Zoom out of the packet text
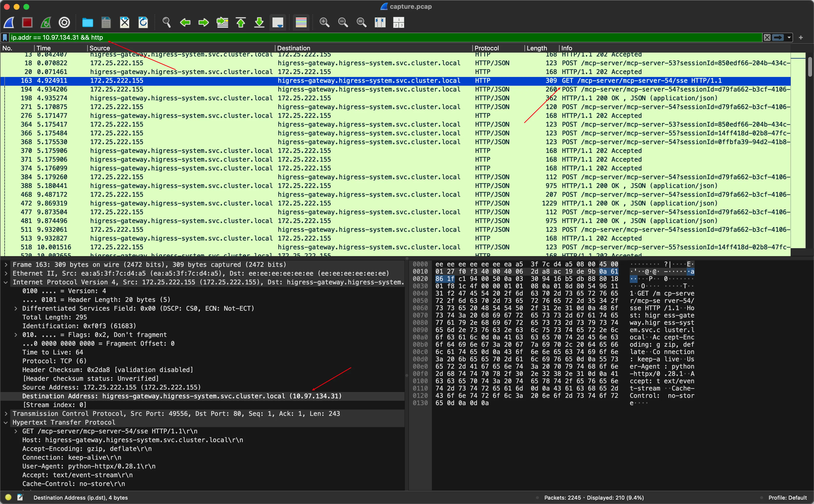814x504 pixels. click(343, 23)
